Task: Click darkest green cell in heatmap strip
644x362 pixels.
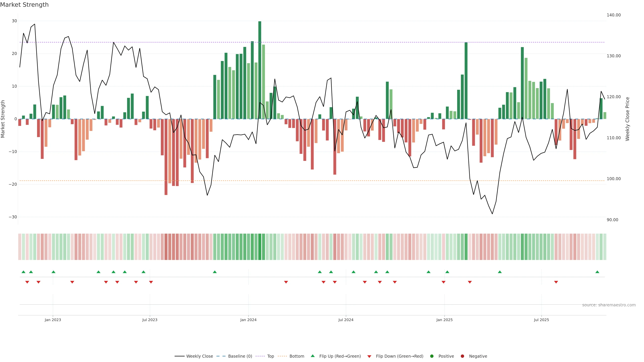Action: (260, 247)
